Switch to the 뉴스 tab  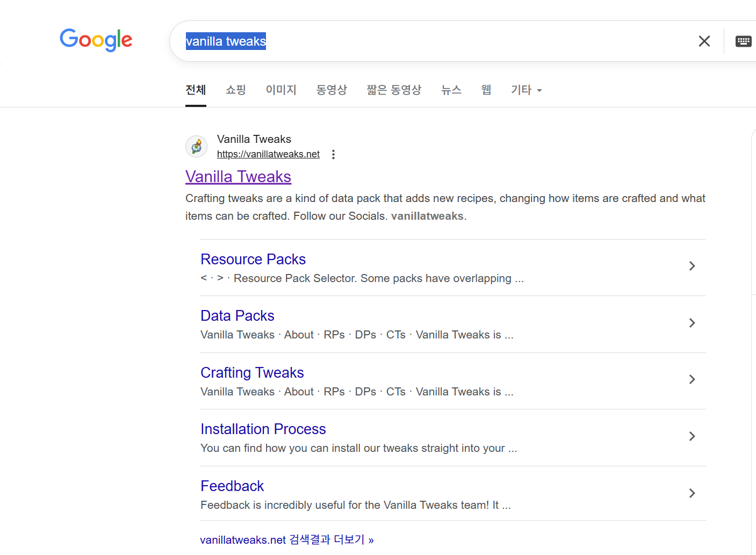click(x=451, y=90)
